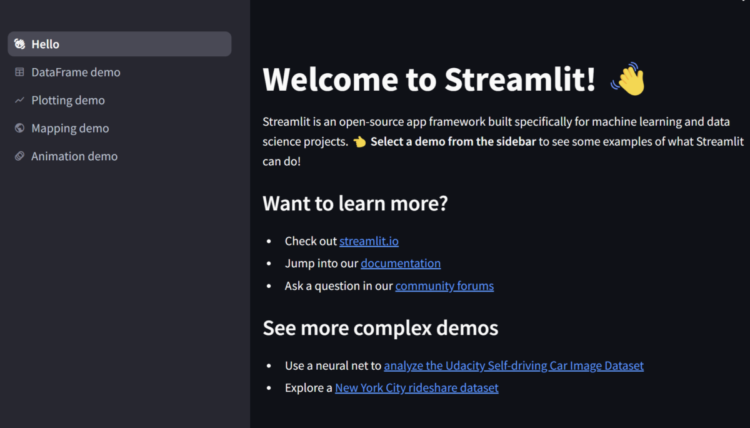Visit the community forums link
The width and height of the screenshot is (750, 428).
click(444, 286)
